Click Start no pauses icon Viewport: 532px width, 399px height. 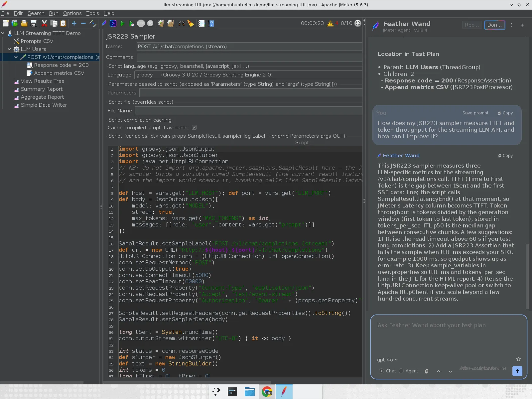(x=132, y=23)
